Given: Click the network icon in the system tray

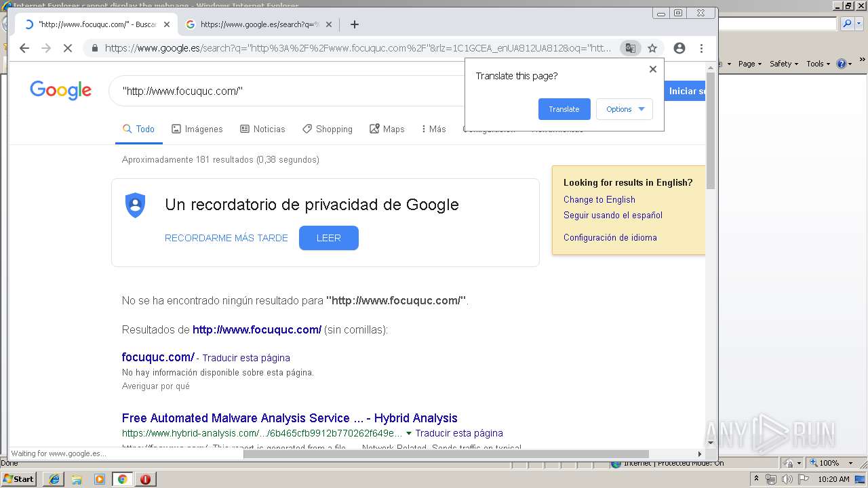Looking at the screenshot, I should (771, 479).
